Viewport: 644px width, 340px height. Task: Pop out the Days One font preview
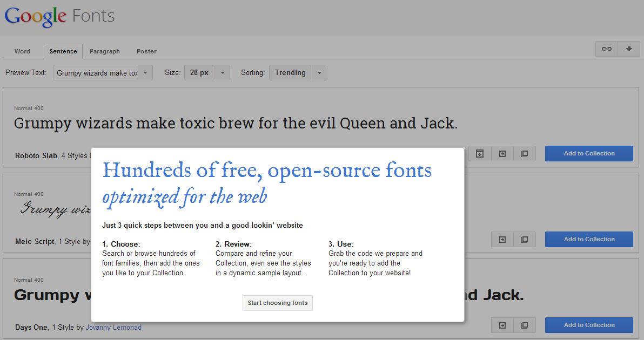(x=502, y=325)
